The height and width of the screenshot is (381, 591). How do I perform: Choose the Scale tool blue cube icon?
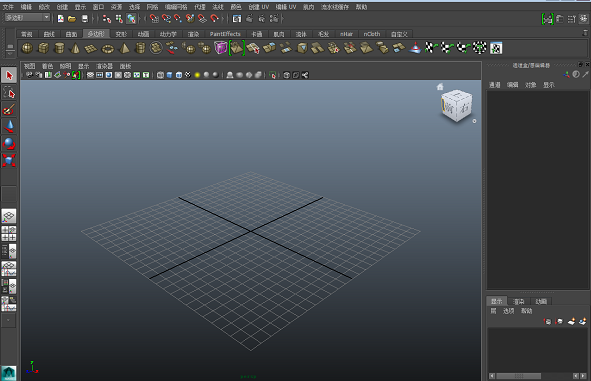point(9,160)
